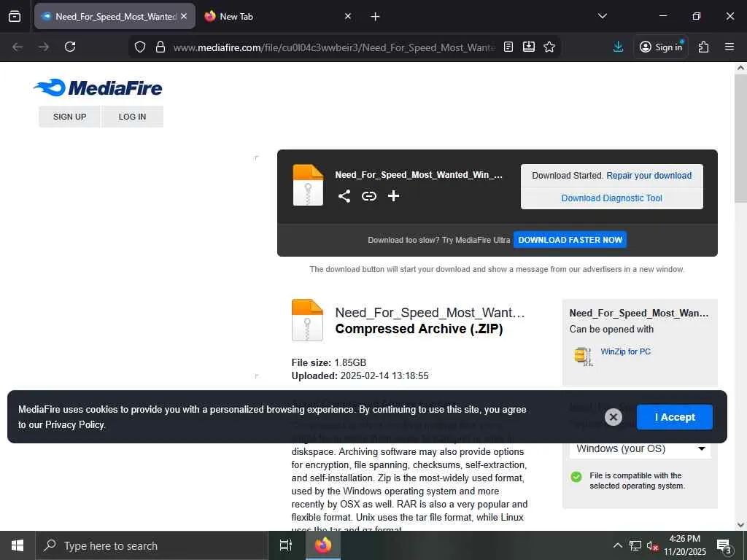Click the I Accept cookies button
747x560 pixels.
tap(675, 417)
